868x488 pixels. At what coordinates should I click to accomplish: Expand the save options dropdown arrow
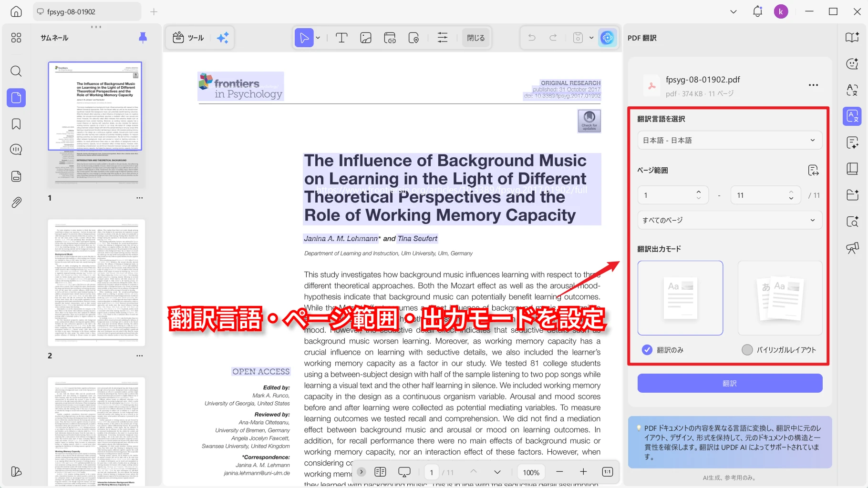click(x=591, y=38)
